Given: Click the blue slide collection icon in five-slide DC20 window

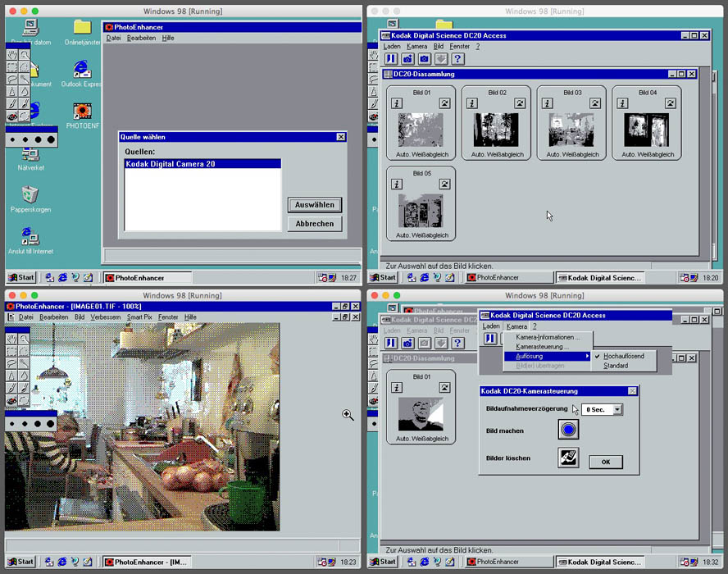Looking at the screenshot, I should coord(391,59).
